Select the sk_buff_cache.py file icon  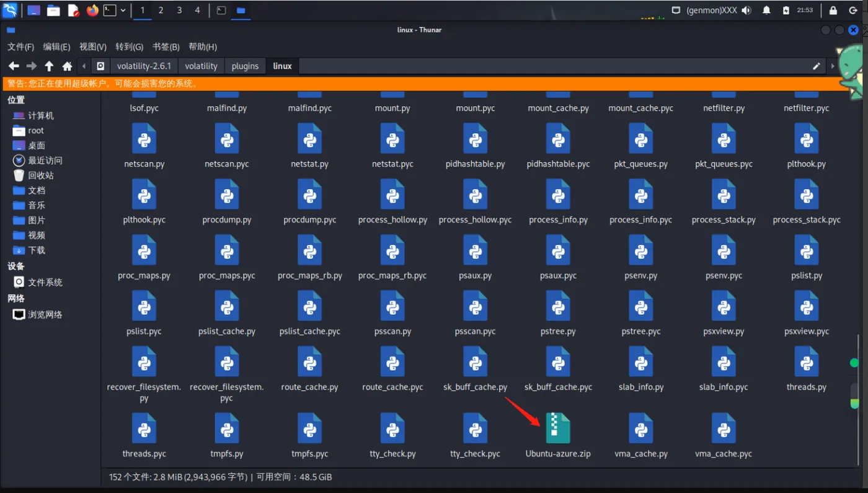pos(476,362)
